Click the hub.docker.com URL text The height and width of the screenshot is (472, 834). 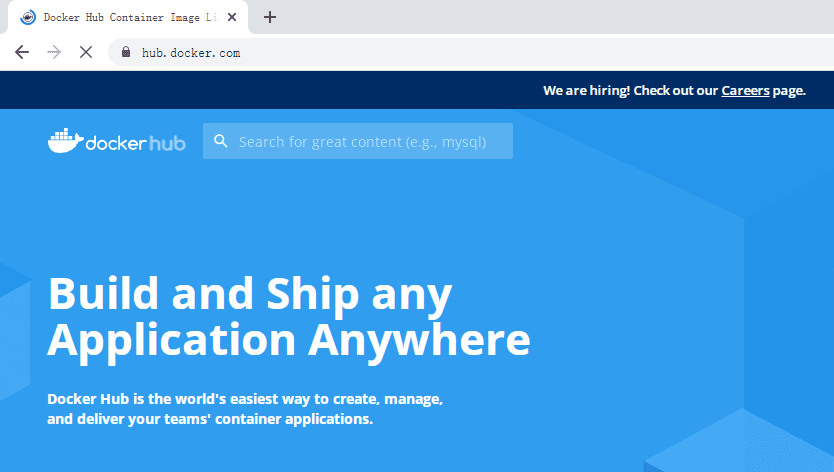191,53
